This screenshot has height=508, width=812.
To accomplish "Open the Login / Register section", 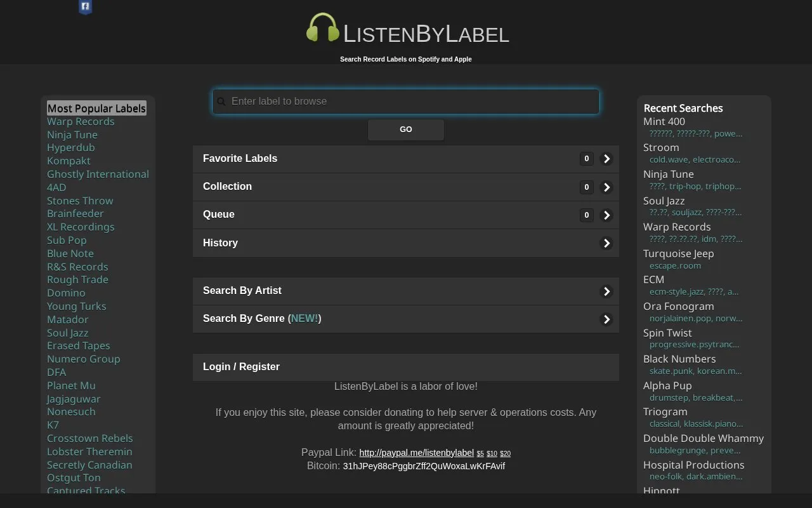I will (x=406, y=367).
